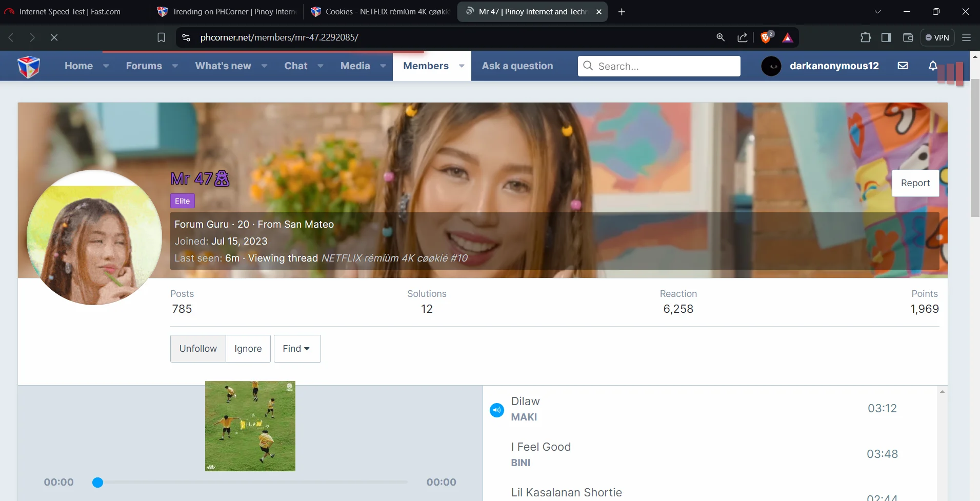980x501 pixels.
Task: Open the Media nav item
Action: 355,66
